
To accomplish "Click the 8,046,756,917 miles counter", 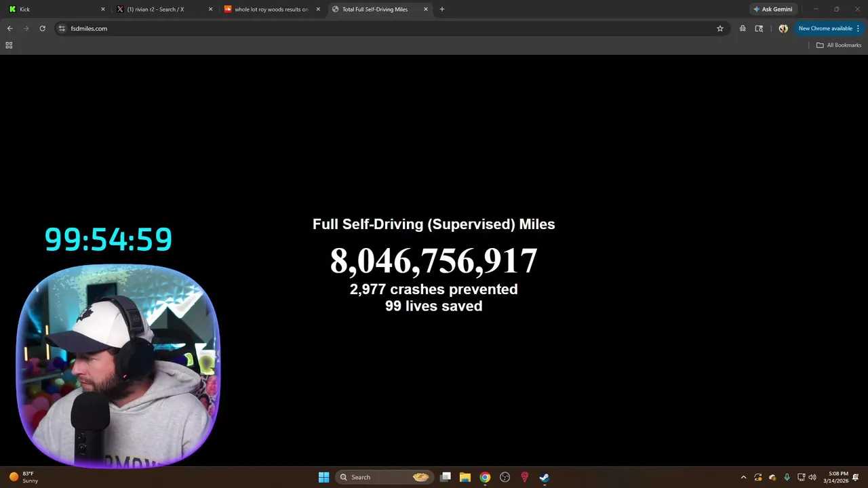I will [x=434, y=261].
